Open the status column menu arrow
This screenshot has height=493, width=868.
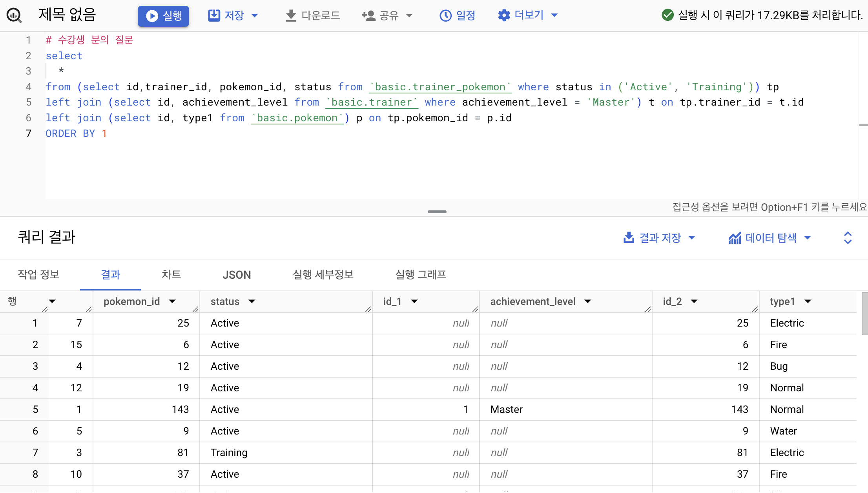click(x=252, y=301)
